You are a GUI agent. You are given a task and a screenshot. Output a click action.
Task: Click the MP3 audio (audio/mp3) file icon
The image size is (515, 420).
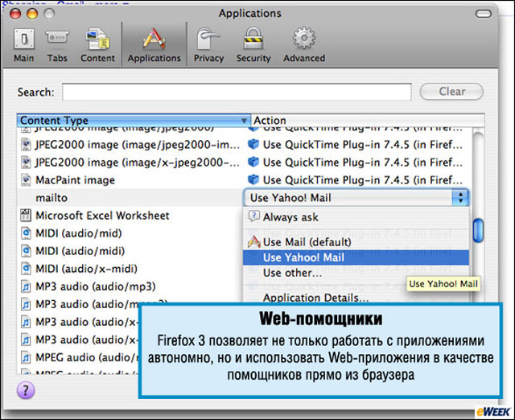(x=26, y=286)
